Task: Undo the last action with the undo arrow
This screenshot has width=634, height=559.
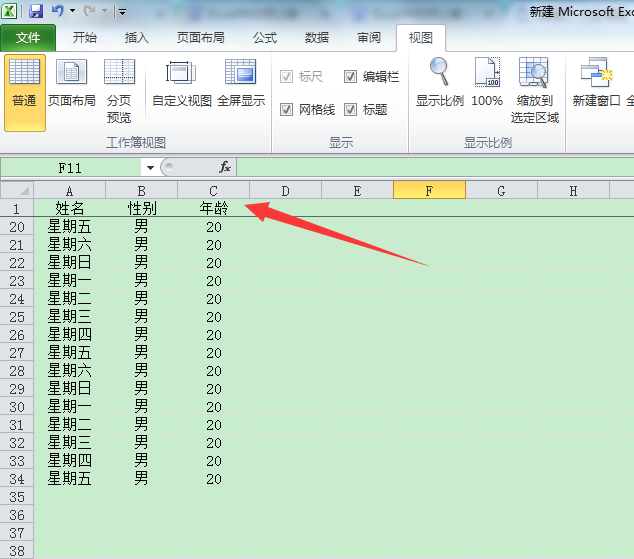Action: 57,11
